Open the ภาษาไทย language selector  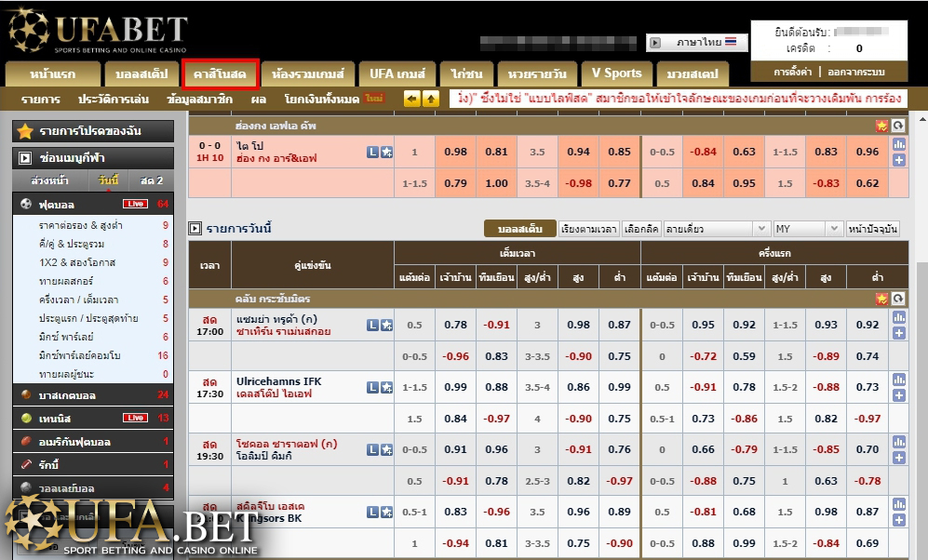coord(697,43)
